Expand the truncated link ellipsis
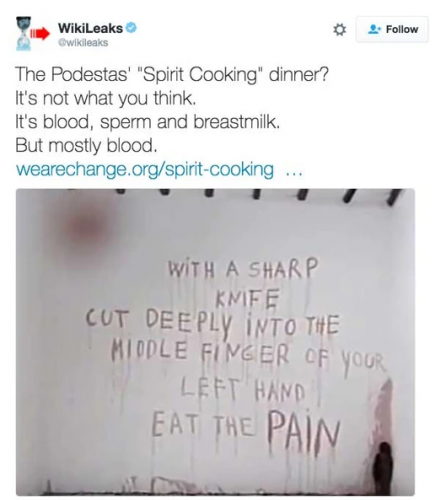Viewport: 446px width, 500px height. click(294, 173)
